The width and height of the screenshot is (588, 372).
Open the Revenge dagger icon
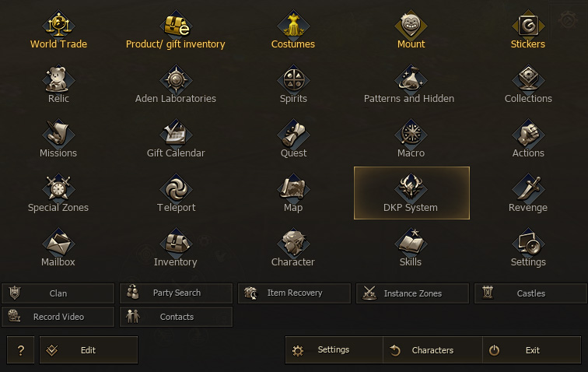point(528,188)
